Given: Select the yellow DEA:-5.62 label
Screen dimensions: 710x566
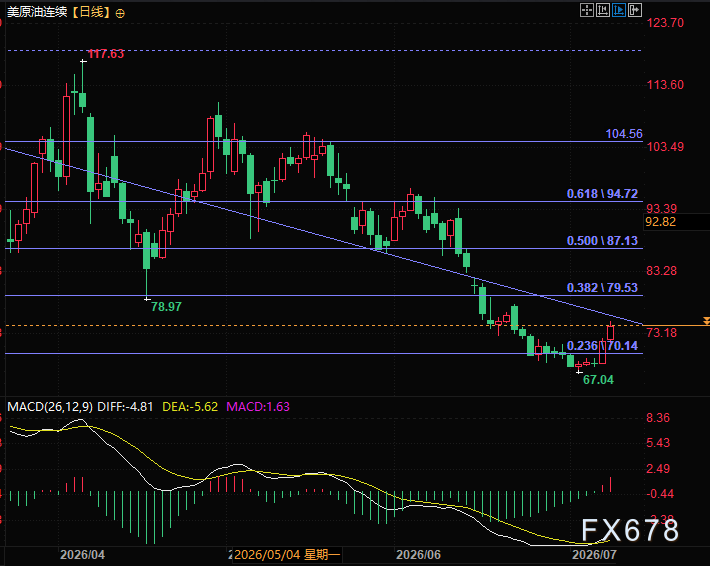Looking at the screenshot, I should point(190,407).
